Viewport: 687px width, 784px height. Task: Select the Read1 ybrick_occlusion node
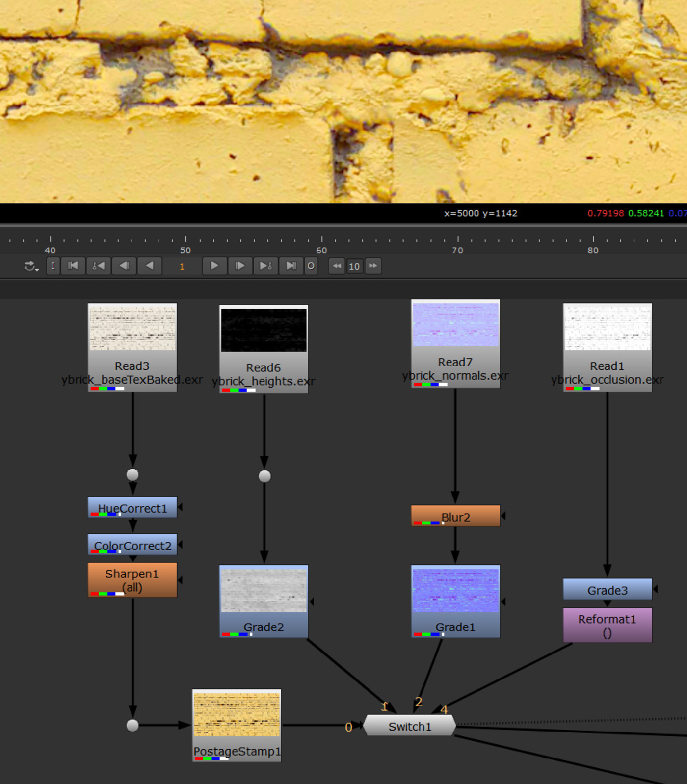(x=608, y=347)
